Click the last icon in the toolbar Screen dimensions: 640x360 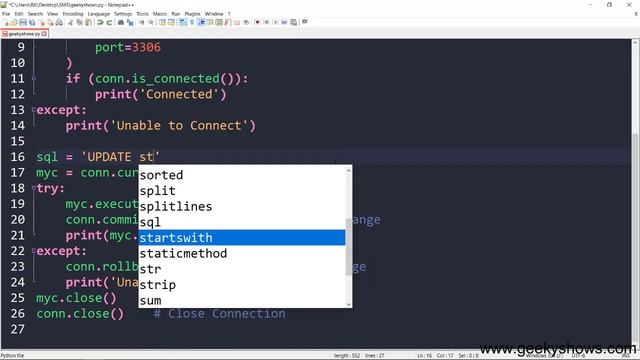[x=304, y=22]
